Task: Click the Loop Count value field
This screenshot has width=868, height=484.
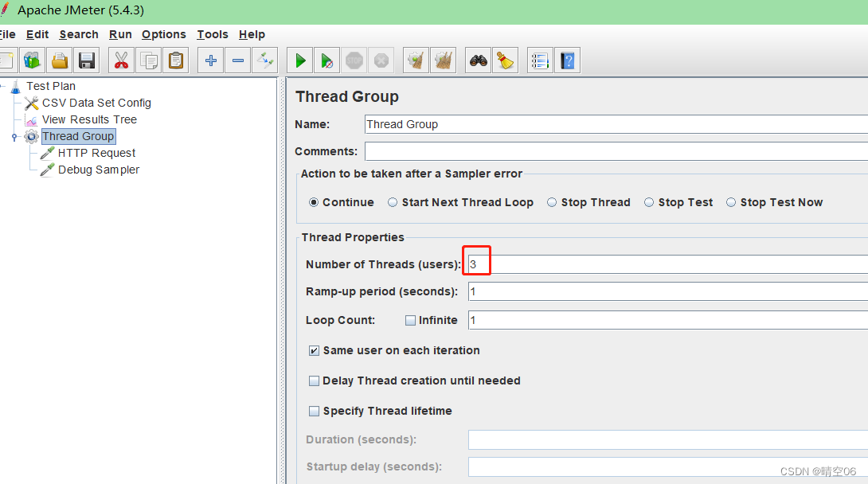Action: pyautogui.click(x=668, y=320)
